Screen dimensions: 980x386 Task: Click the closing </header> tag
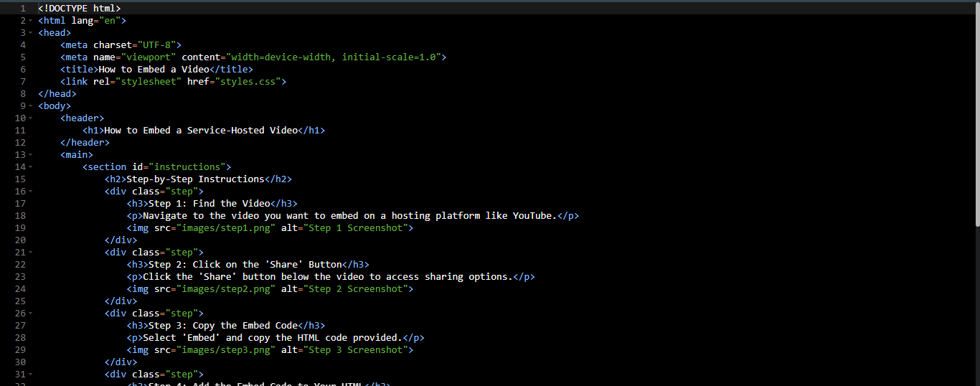[85, 143]
